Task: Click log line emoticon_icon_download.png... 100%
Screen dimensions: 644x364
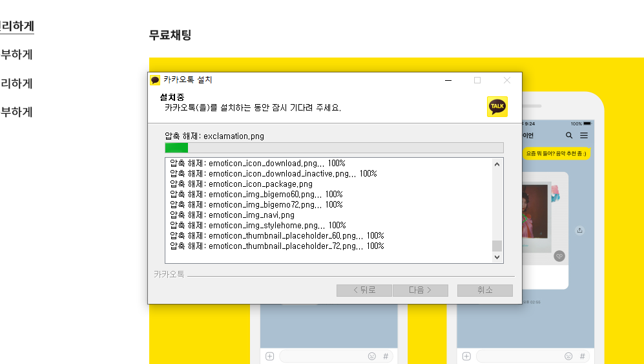Action: point(258,164)
